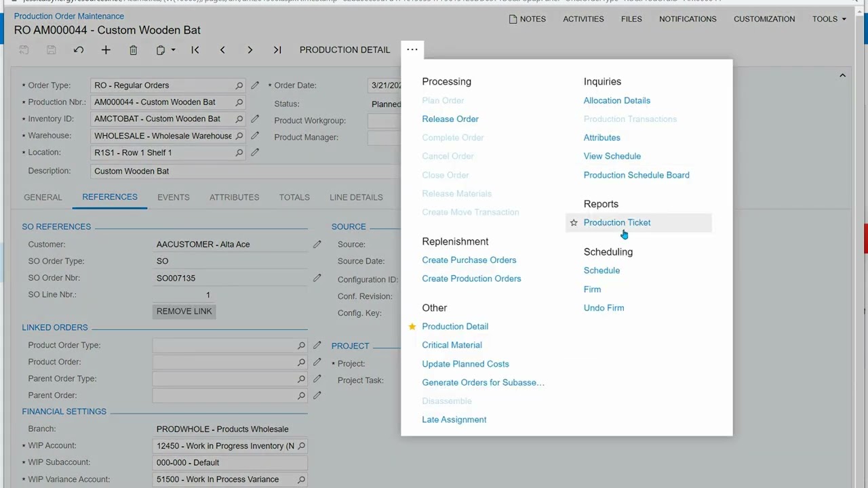Viewport: 868px width, 488px height.
Task: Click the Production Detail toolbar button
Action: pyautogui.click(x=344, y=49)
